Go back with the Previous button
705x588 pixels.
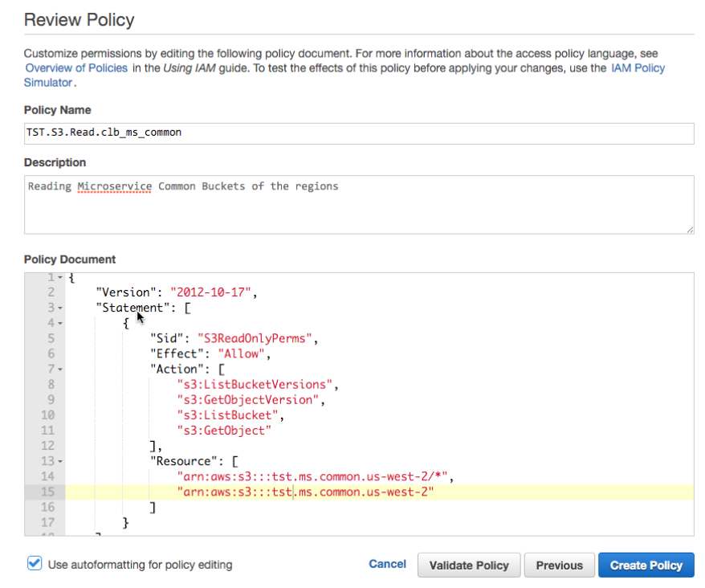pyautogui.click(x=559, y=565)
